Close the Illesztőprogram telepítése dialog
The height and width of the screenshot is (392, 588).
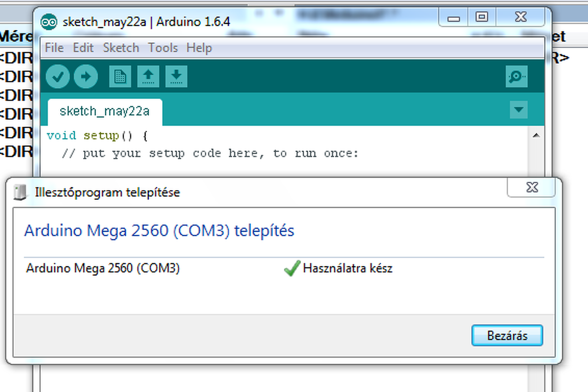pos(531,188)
